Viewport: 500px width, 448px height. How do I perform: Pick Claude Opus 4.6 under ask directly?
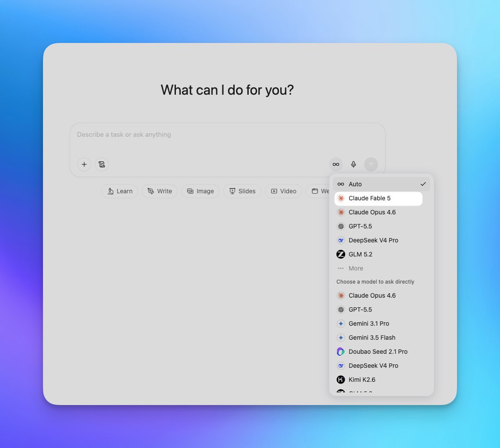coord(382,295)
